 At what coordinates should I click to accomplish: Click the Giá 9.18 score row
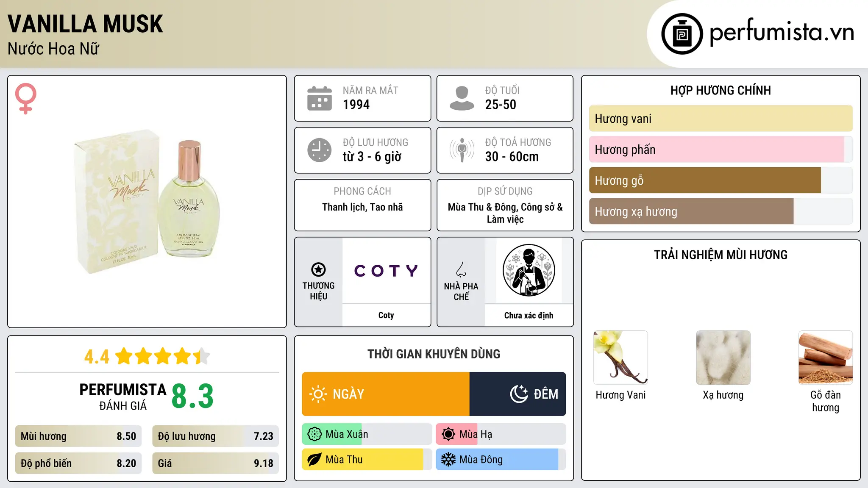point(215,463)
